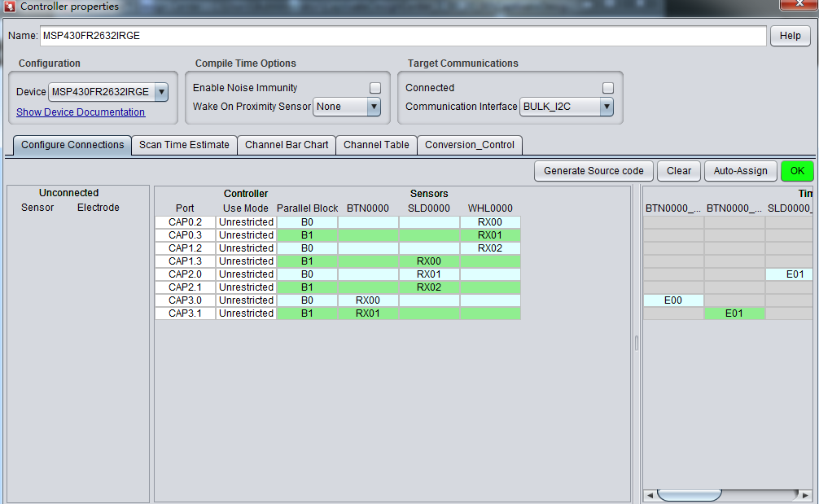Click the BTN0000 sensor column header
The image size is (819, 504).
[x=368, y=208]
